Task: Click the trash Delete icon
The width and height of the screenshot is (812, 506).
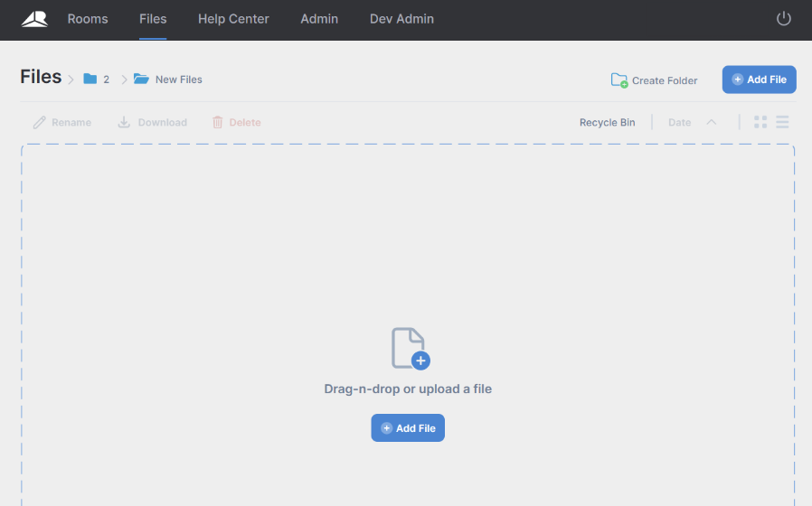Action: tap(218, 122)
